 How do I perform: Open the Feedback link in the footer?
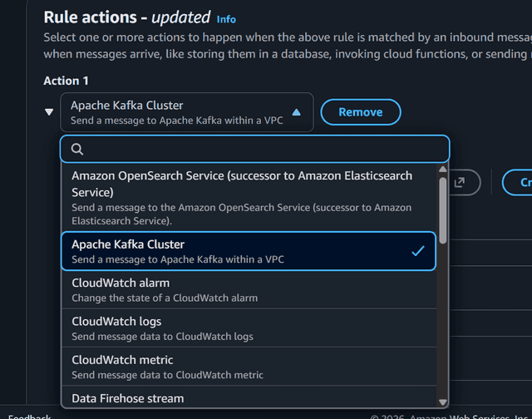[x=30, y=416]
